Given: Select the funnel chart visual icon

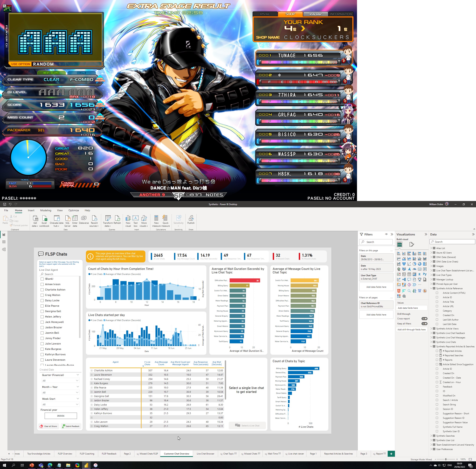Looking at the screenshot, I should tap(404, 264).
